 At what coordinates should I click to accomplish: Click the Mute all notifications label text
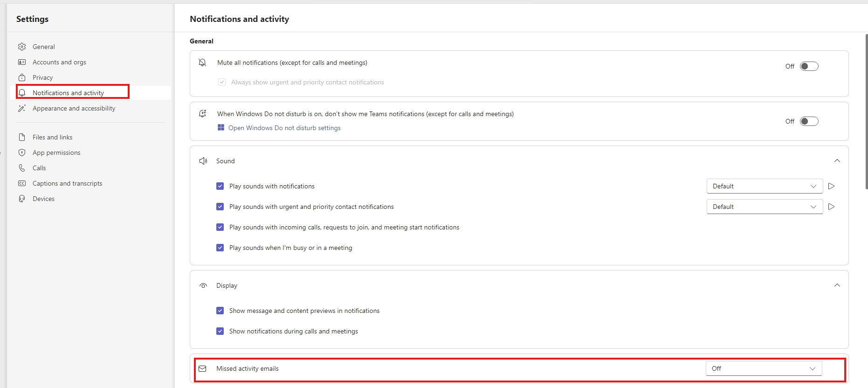(x=292, y=62)
